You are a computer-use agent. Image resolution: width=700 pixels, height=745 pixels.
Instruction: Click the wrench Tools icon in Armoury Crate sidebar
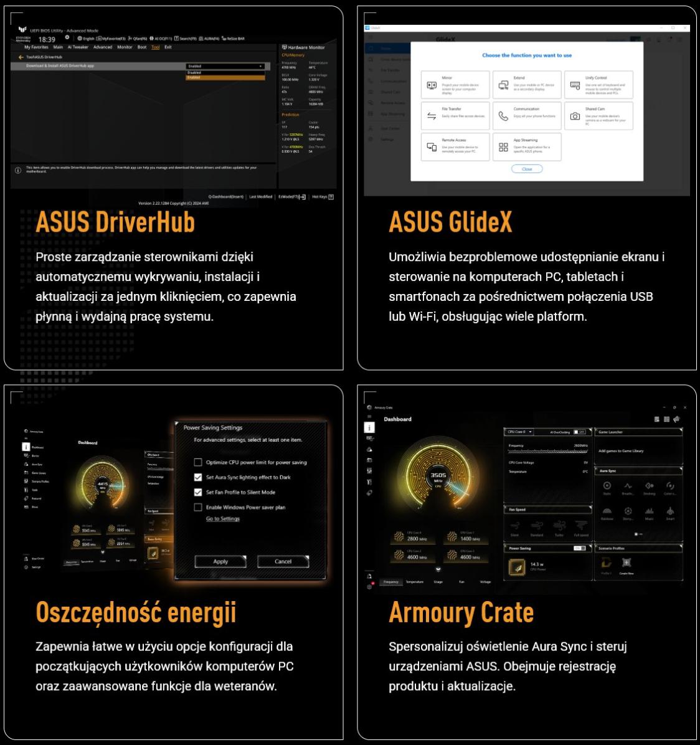(x=369, y=482)
